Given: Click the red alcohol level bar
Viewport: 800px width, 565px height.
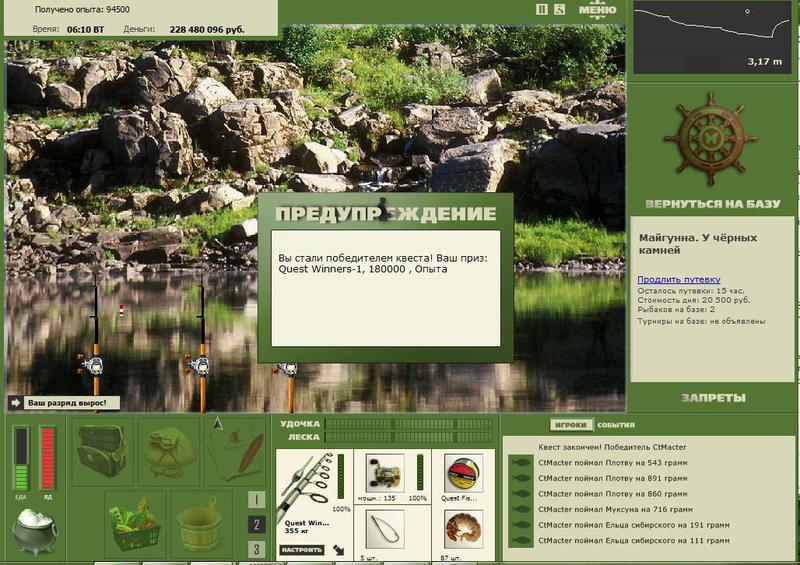Looking at the screenshot, I should [x=47, y=459].
